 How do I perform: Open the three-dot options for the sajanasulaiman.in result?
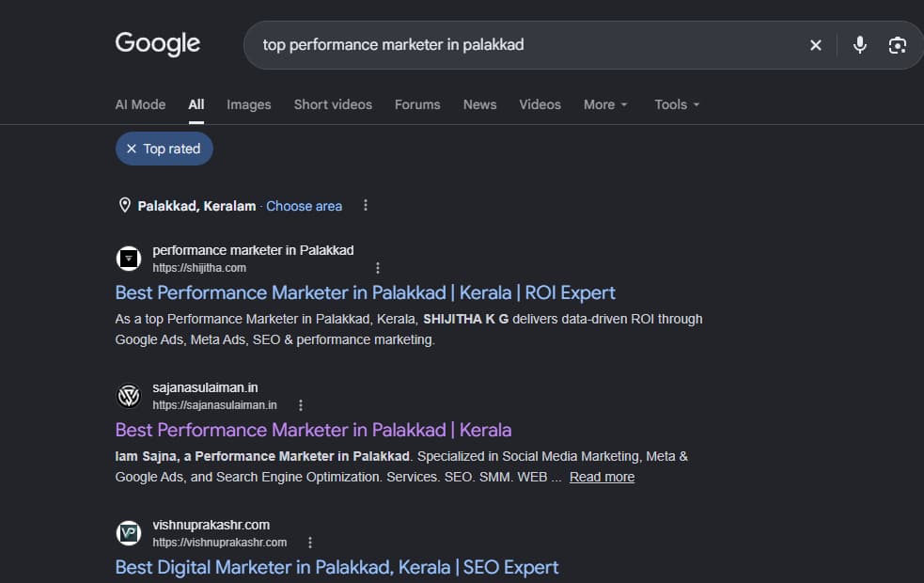click(x=301, y=405)
